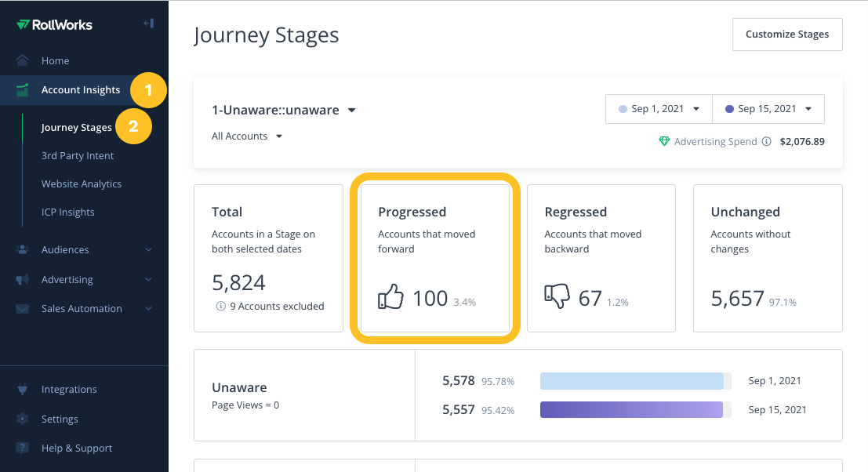Click the Journey Stages page heading
The height and width of the screenshot is (472, 868).
pyautogui.click(x=267, y=35)
